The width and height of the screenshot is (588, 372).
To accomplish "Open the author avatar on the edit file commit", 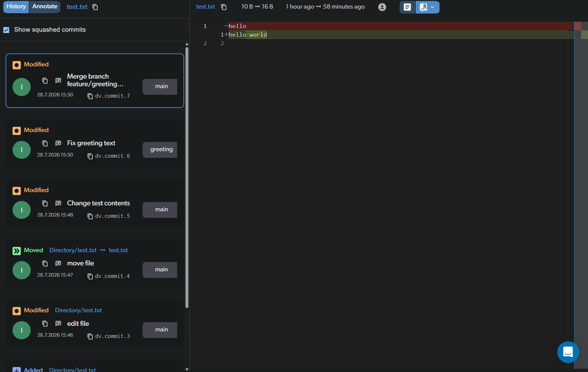I will (x=22, y=330).
